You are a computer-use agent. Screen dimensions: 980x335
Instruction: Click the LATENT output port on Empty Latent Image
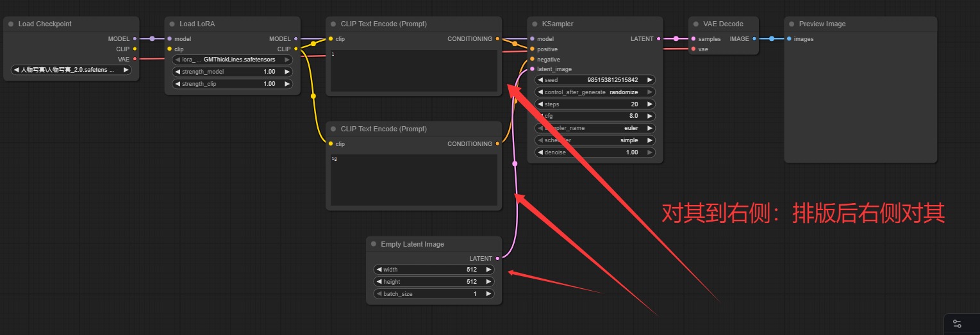(497, 259)
